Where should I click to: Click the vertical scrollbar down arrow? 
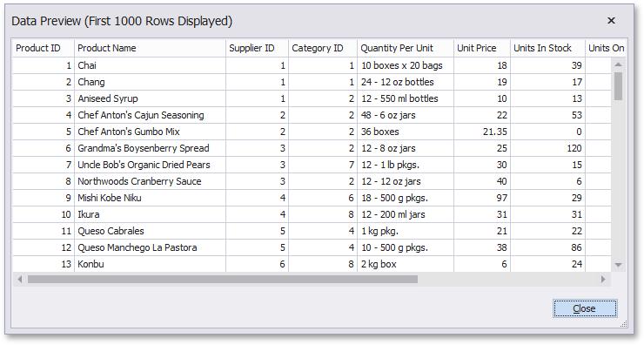[x=618, y=265]
